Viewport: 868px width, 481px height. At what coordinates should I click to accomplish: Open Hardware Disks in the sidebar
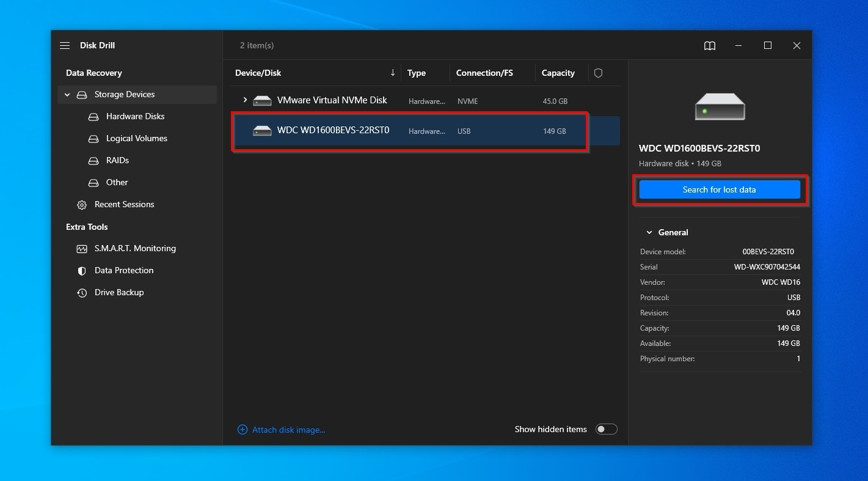coord(135,116)
